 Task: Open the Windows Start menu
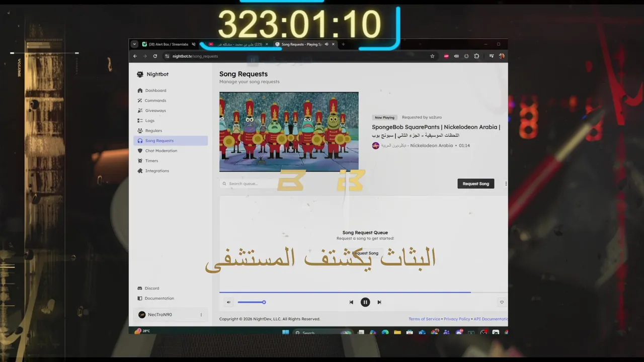tap(286, 332)
